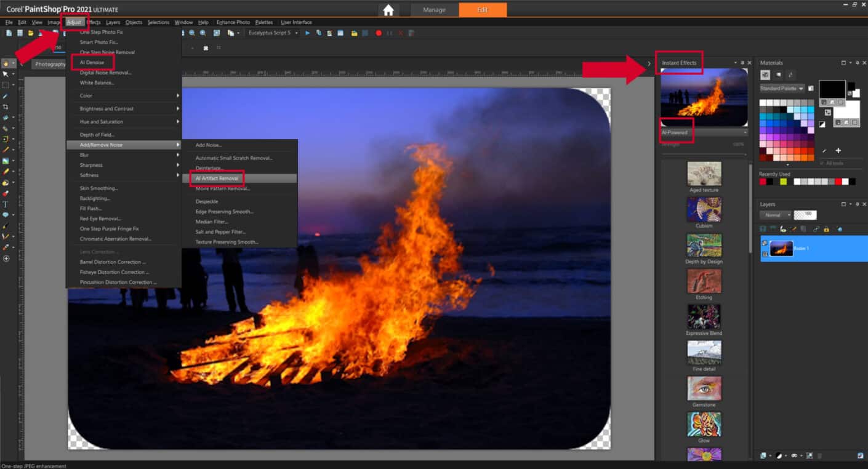Open the layer blend mode dropdown showing Normal
The image size is (868, 469).
pyautogui.click(x=775, y=215)
